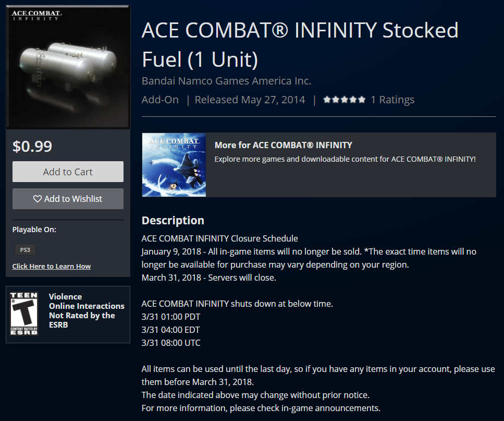This screenshot has width=504, height=421.
Task: Select the PS3 platform badge
Action: 25,250
